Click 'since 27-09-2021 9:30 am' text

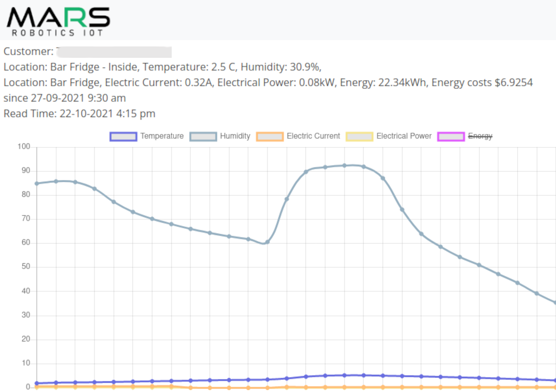point(65,98)
